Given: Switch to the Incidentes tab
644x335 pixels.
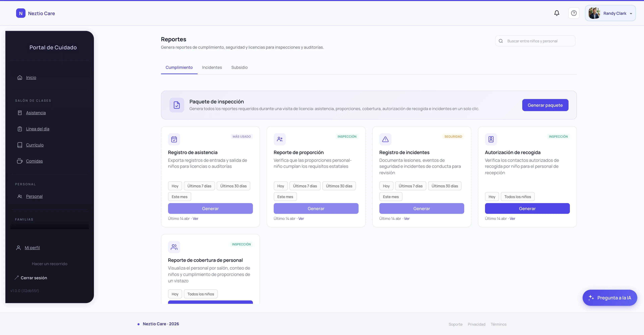Looking at the screenshot, I should tap(212, 67).
